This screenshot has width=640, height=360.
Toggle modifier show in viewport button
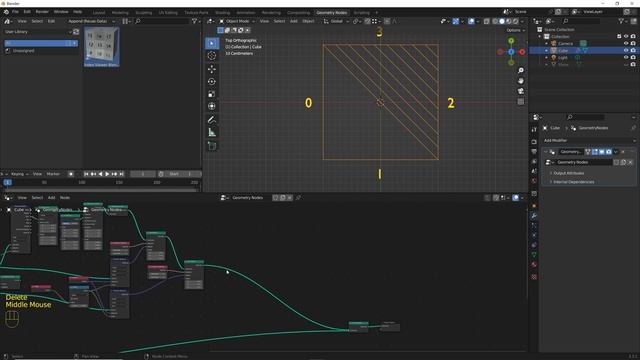pyautogui.click(x=602, y=152)
